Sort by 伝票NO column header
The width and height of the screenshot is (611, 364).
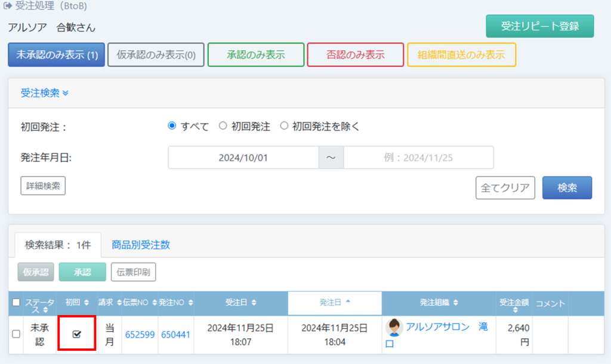[x=140, y=303]
